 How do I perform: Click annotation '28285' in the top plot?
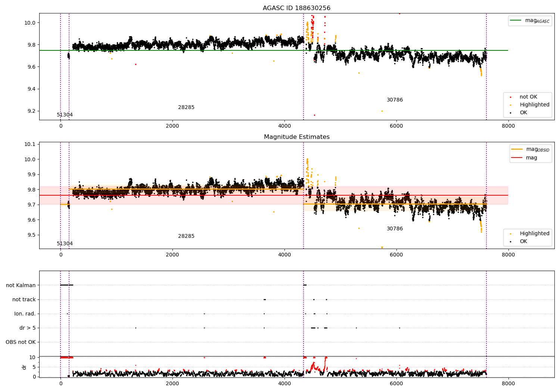click(x=186, y=108)
